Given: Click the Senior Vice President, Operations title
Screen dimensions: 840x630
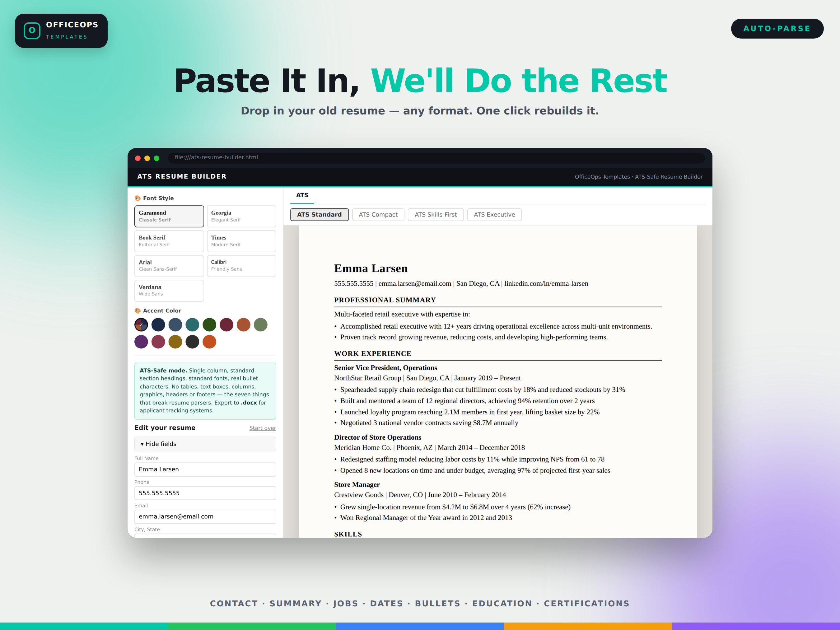Looking at the screenshot, I should (385, 368).
